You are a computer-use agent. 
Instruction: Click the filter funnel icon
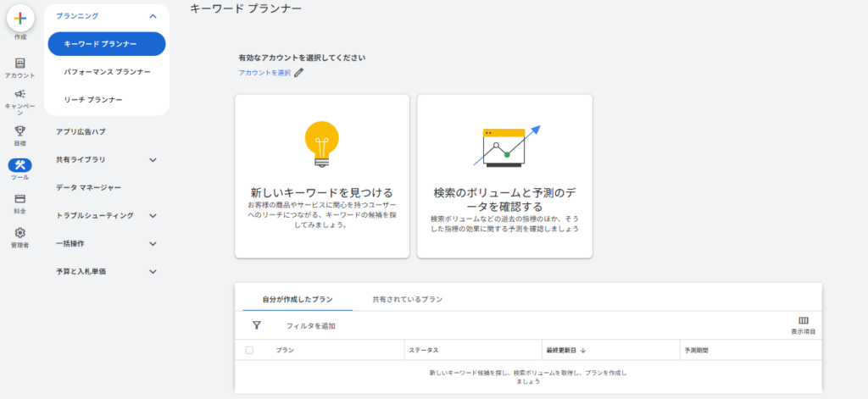pyautogui.click(x=257, y=325)
